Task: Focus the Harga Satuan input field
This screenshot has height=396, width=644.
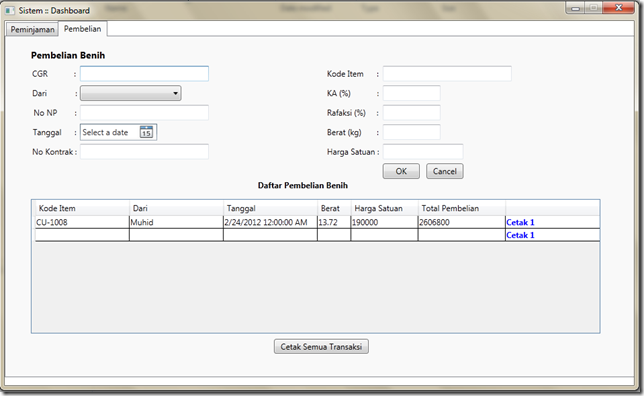Action: [423, 152]
